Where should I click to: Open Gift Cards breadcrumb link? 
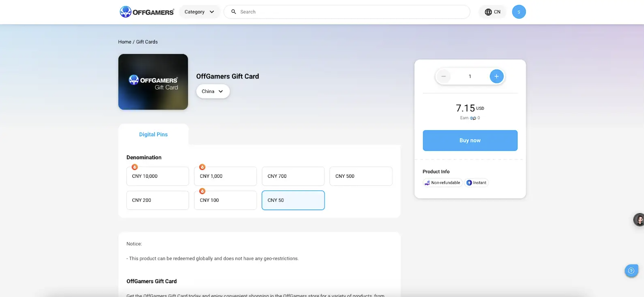147,42
